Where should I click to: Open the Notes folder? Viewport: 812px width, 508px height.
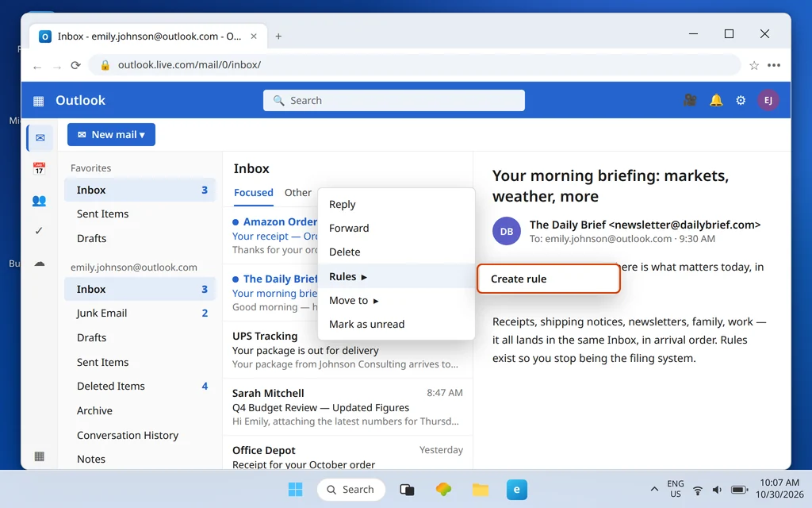tap(140, 460)
